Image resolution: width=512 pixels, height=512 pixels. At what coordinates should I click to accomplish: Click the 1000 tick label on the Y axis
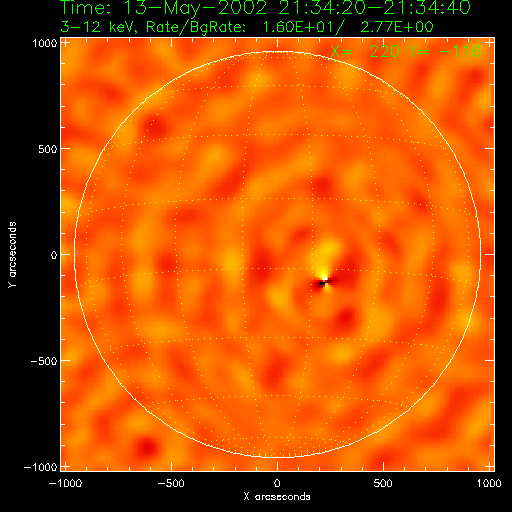pos(45,43)
